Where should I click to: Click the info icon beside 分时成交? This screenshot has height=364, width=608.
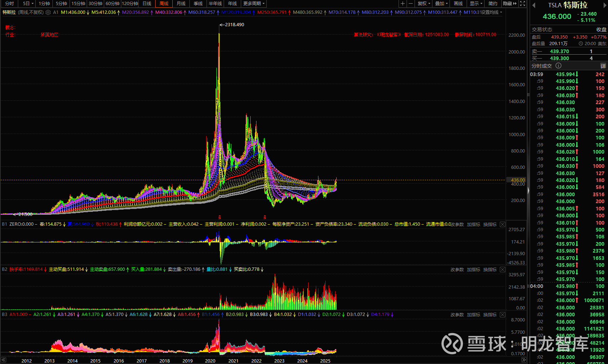pyautogui.click(x=558, y=66)
